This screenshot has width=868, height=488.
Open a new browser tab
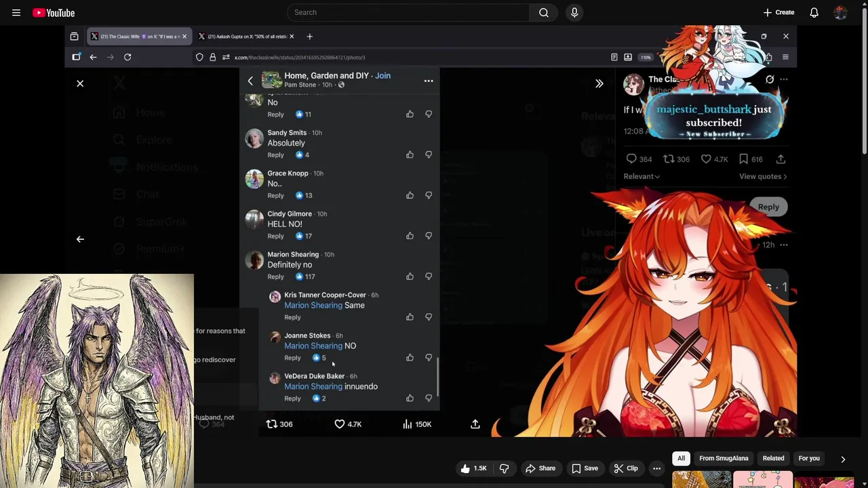(x=310, y=37)
